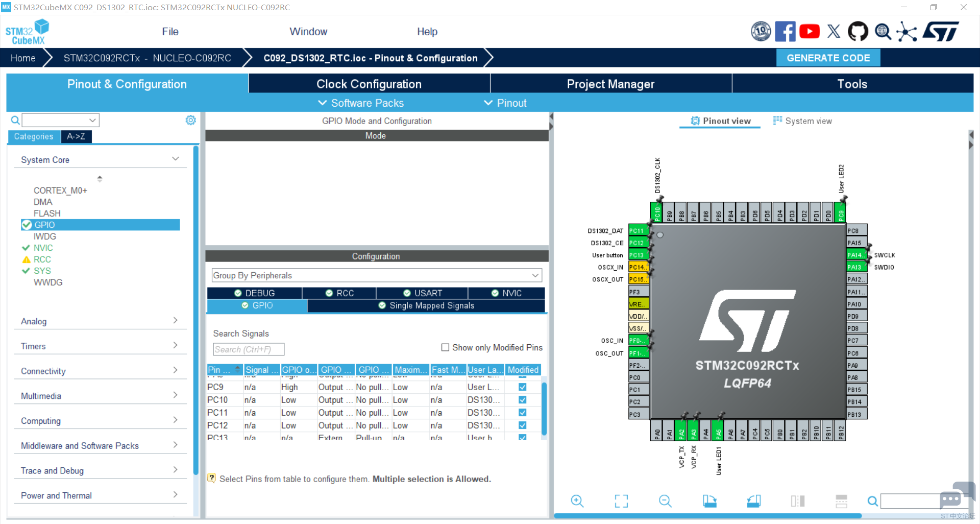This screenshot has height=524, width=980.
Task: Switch to Clock Configuration tab
Action: click(x=369, y=84)
